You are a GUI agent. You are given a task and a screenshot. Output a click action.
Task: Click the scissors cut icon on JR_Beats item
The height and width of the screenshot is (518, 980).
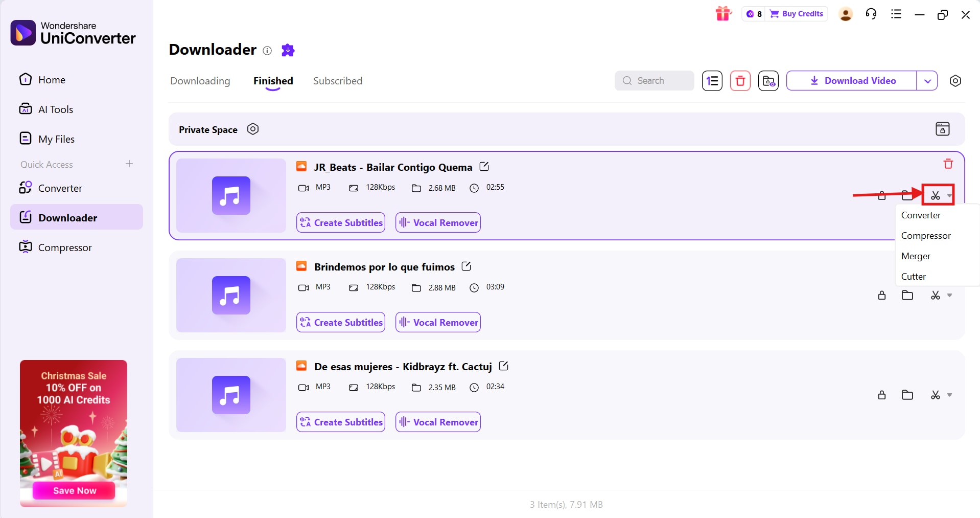(935, 195)
